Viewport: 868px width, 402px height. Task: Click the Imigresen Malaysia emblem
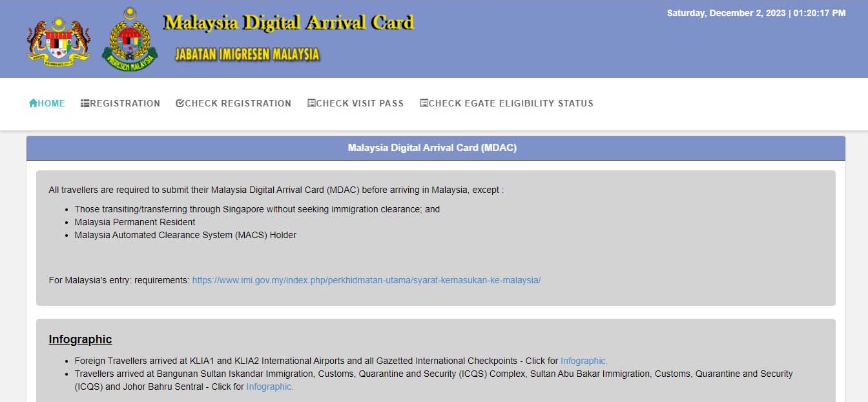pos(130,40)
